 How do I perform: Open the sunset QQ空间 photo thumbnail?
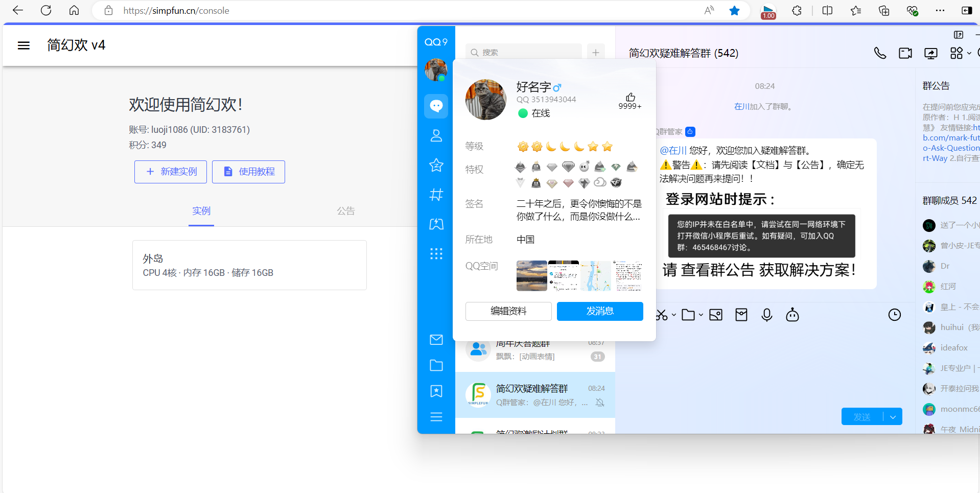pyautogui.click(x=531, y=276)
